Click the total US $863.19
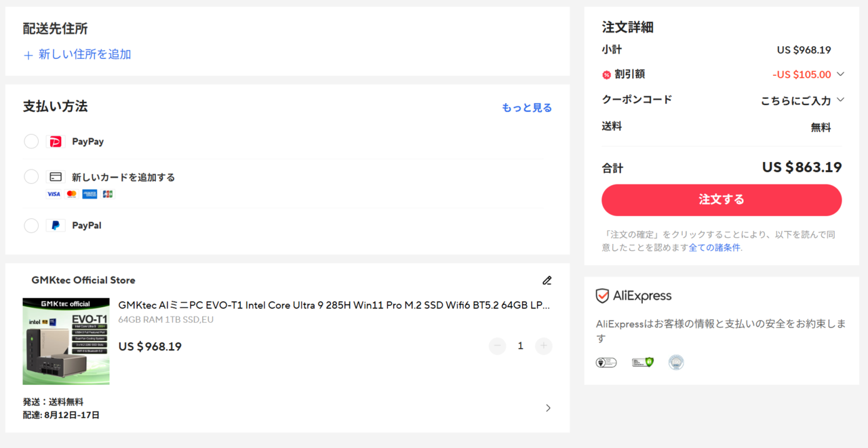Image resolution: width=868 pixels, height=448 pixels. pos(802,167)
